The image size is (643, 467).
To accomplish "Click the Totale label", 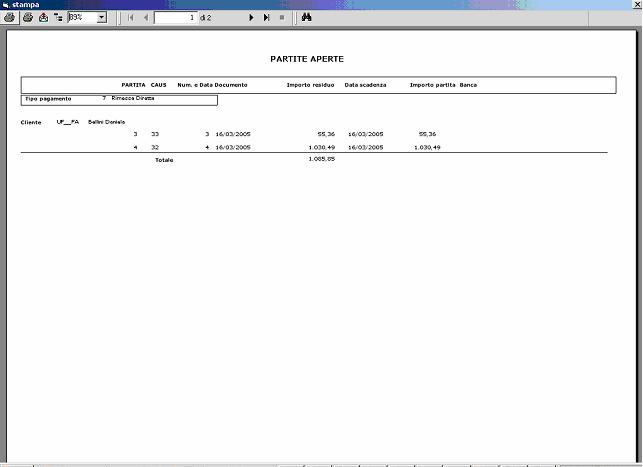I will [164, 160].
